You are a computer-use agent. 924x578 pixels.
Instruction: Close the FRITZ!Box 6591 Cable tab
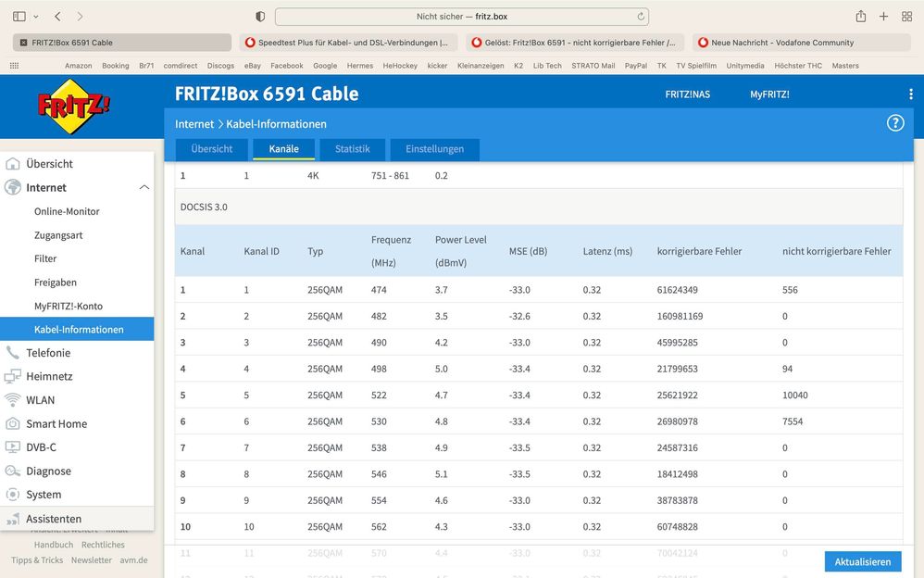point(23,43)
